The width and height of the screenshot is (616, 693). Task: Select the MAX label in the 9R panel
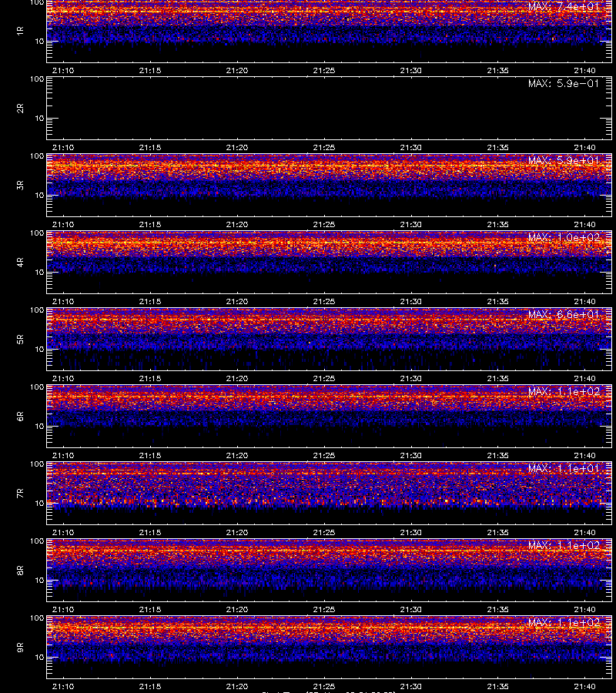pos(564,622)
